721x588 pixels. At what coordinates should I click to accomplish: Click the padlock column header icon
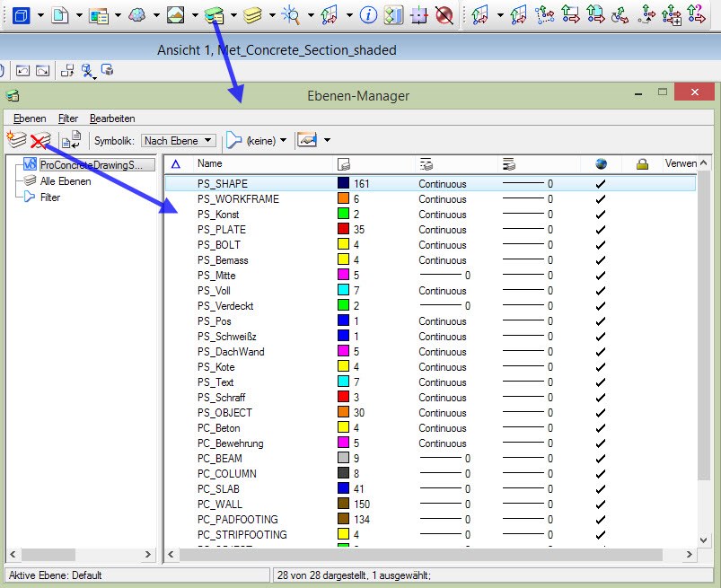click(x=642, y=163)
